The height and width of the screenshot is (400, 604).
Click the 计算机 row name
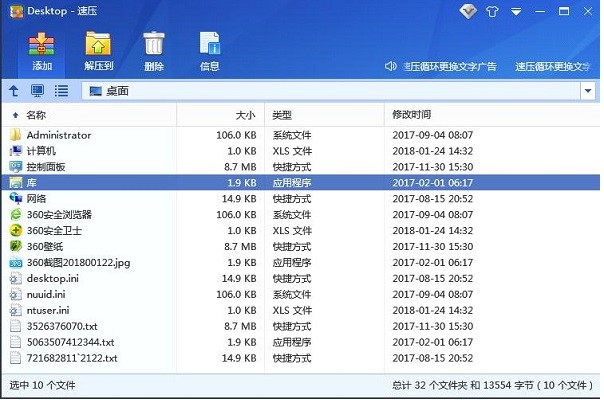click(x=41, y=151)
